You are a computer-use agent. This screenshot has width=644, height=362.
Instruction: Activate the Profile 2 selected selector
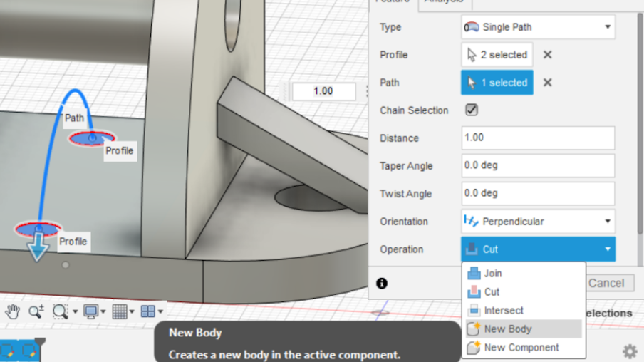click(497, 55)
